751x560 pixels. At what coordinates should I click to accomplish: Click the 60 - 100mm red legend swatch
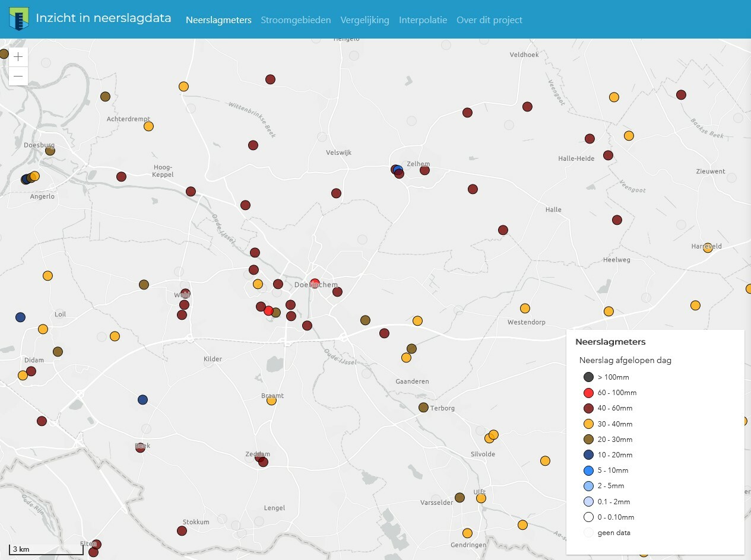(588, 393)
